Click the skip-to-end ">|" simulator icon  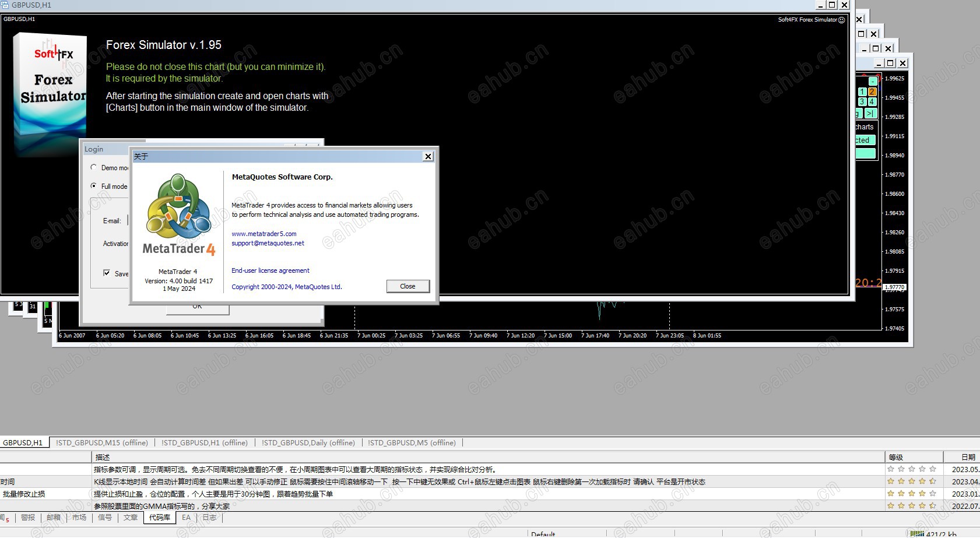coord(870,114)
